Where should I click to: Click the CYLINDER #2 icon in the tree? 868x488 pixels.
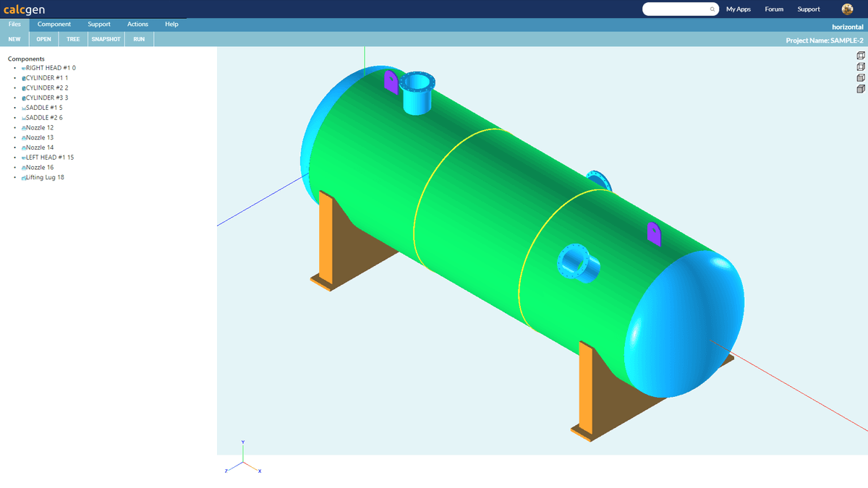[24, 88]
